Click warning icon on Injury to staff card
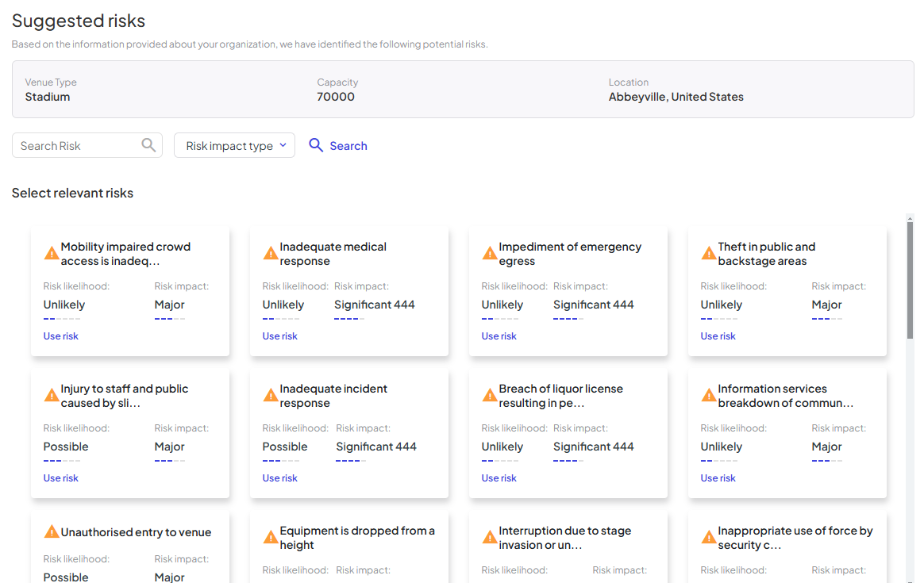Screen dimensions: 924x583 [52, 395]
